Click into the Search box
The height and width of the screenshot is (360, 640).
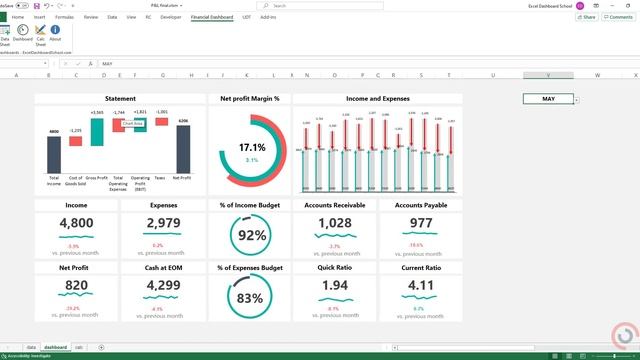320,6
